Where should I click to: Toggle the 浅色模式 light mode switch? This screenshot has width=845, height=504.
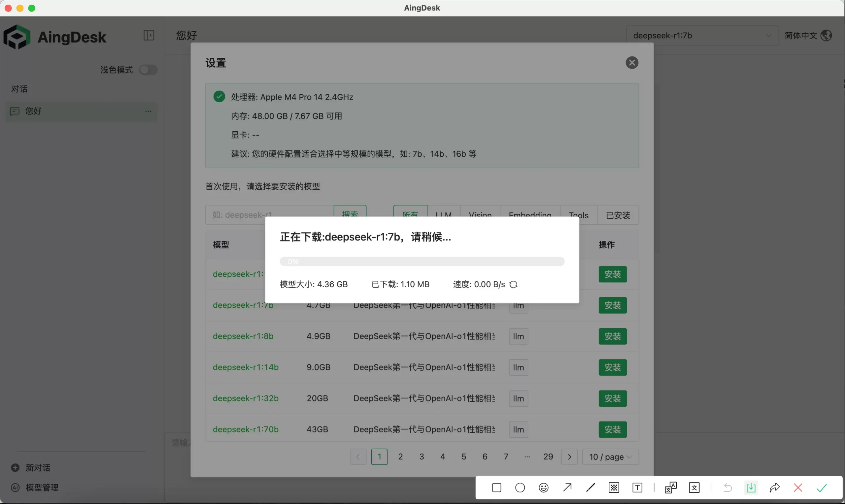149,70
